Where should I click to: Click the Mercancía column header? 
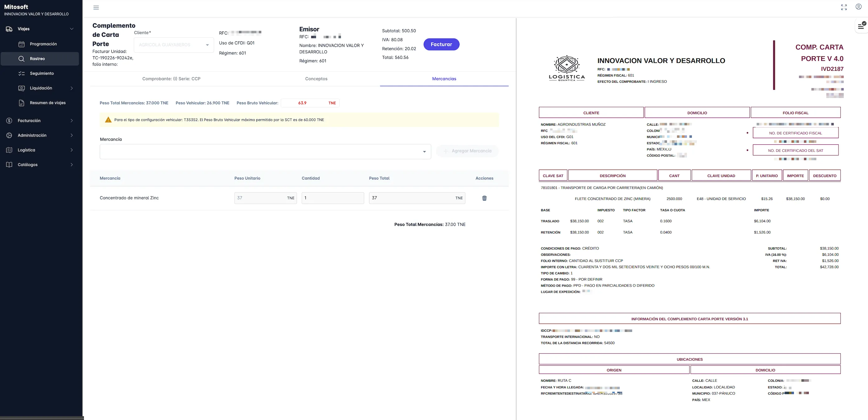110,178
